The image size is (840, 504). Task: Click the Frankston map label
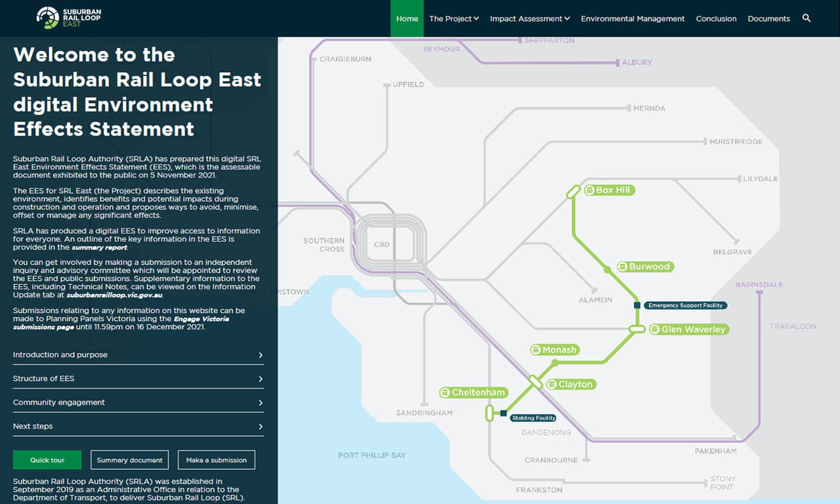539,490
